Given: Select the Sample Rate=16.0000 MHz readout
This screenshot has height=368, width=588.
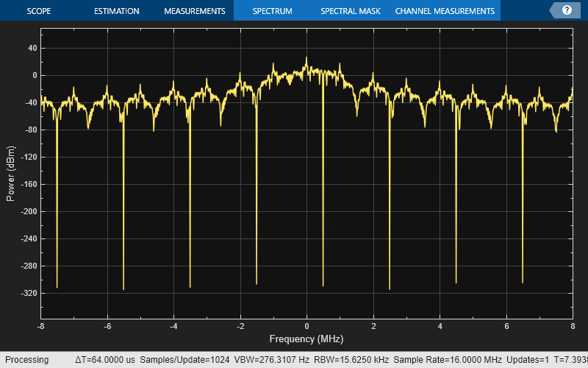Looking at the screenshot, I should point(448,360).
